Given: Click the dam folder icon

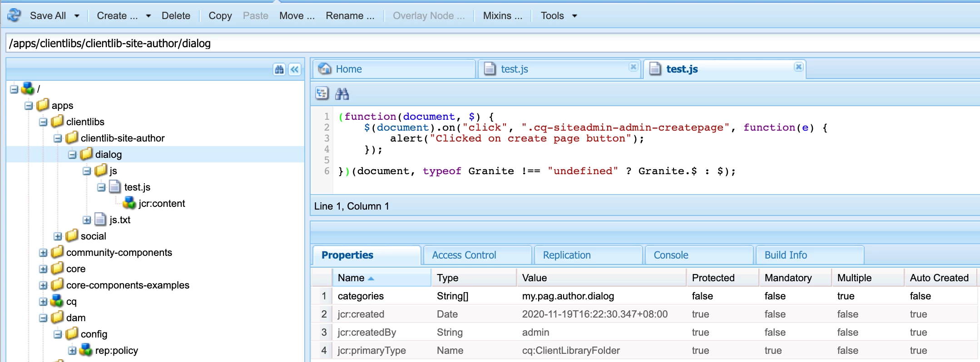Looking at the screenshot, I should [57, 317].
